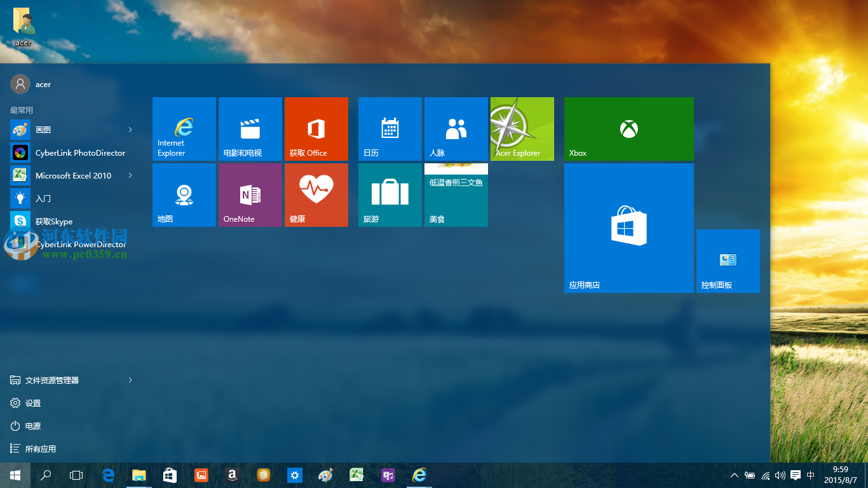This screenshot has height=488, width=868.
Task: Toggle the 中 input language indicator
Action: pyautogui.click(x=811, y=475)
